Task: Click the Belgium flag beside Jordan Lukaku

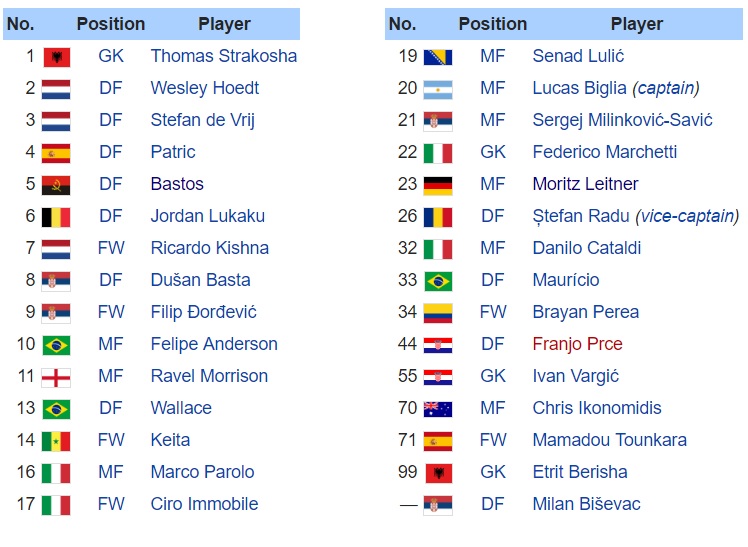Action: [x=56, y=217]
